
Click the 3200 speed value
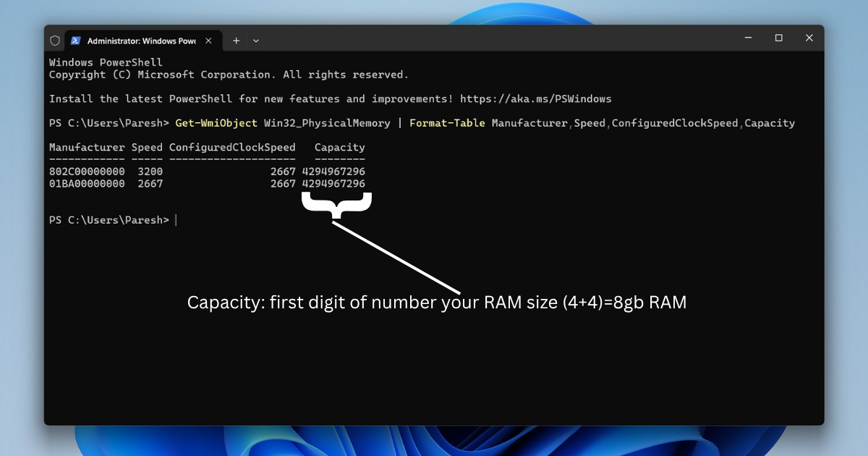tap(150, 172)
